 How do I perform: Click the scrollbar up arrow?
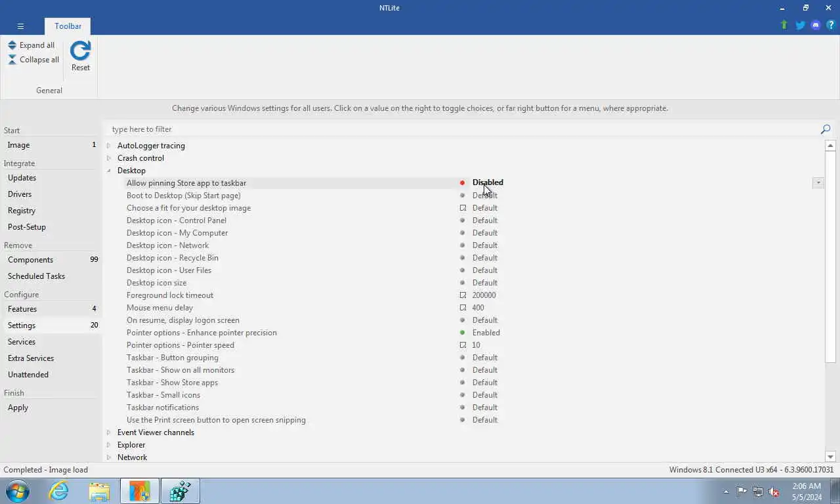click(830, 146)
